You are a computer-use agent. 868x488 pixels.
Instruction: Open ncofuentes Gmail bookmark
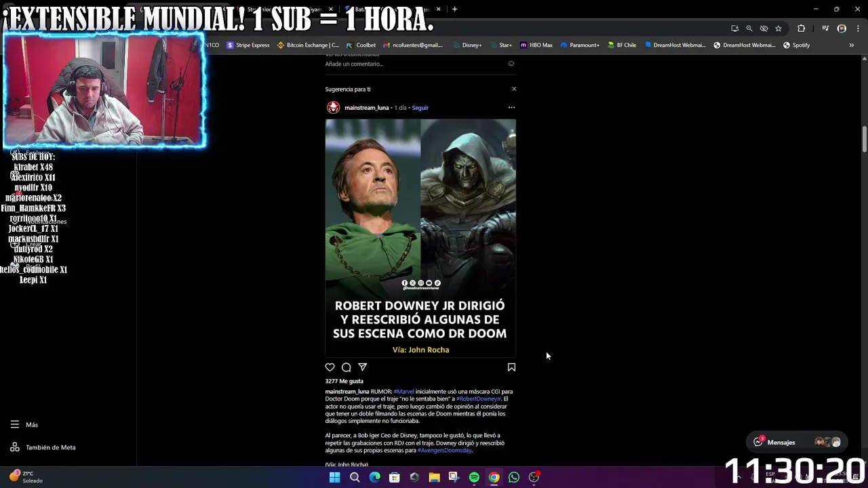(413, 45)
